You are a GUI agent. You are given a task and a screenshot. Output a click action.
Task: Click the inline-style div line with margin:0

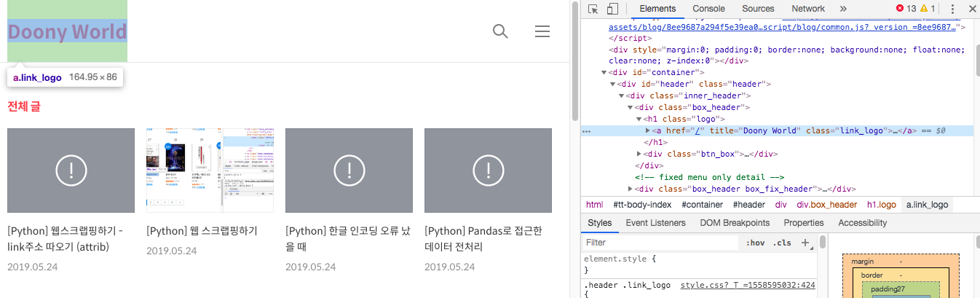pos(787,55)
